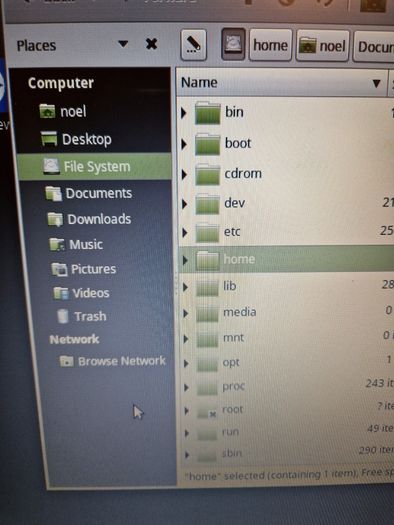
Task: Click the filesystem root disk breadcrumb button
Action: pyautogui.click(x=233, y=44)
